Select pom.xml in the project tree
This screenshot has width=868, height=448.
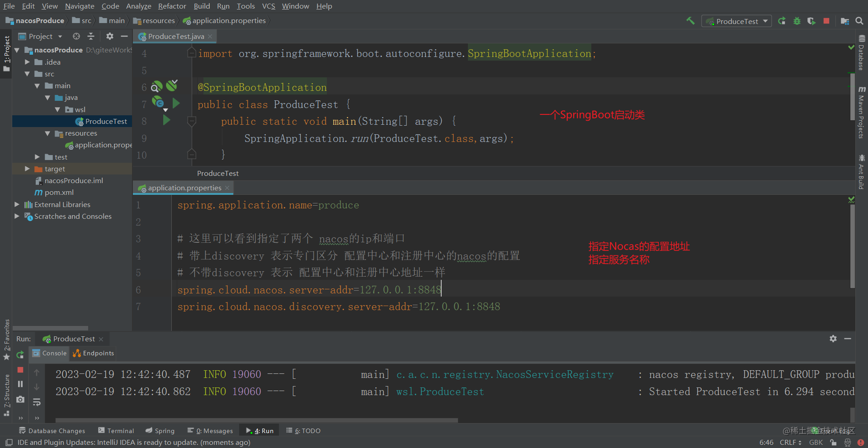pos(59,192)
